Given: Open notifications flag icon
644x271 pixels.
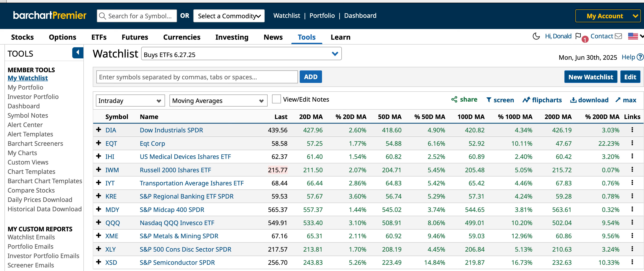Looking at the screenshot, I should pyautogui.click(x=578, y=37).
